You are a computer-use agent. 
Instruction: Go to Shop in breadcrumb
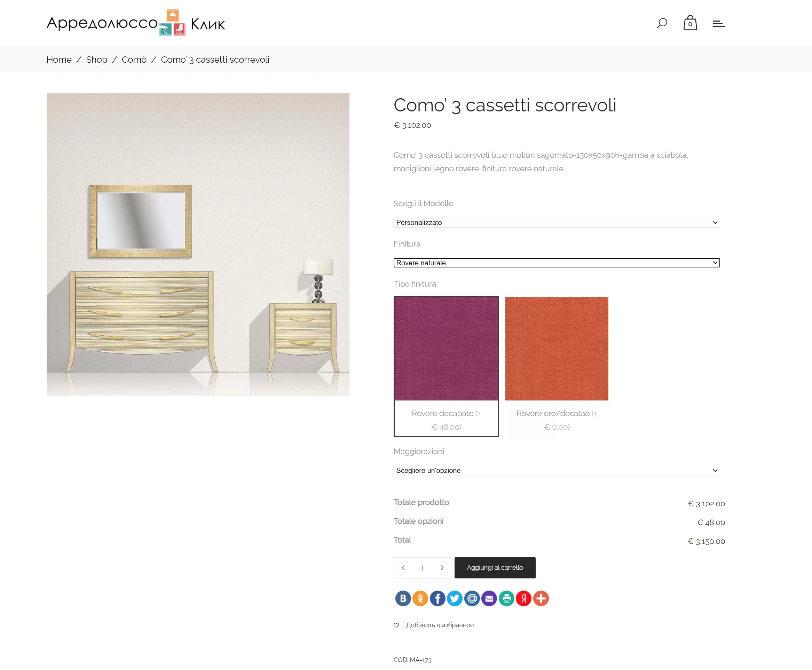(x=96, y=60)
